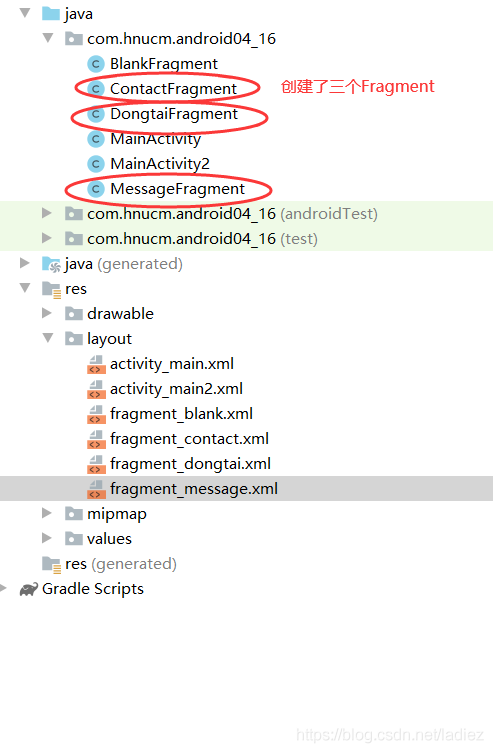
Task: Collapse the layout folder
Action: 48,338
